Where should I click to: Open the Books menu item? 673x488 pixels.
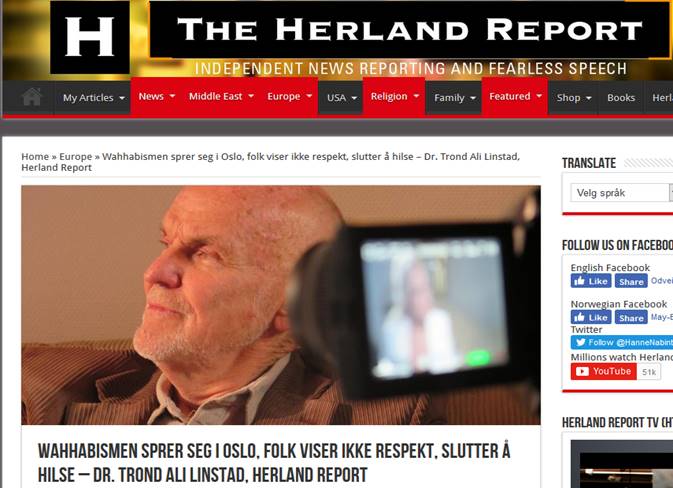621,98
